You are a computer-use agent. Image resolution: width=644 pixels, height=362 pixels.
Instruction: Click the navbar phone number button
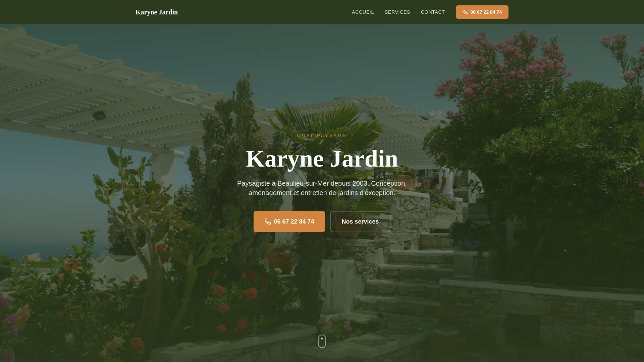pos(482,12)
